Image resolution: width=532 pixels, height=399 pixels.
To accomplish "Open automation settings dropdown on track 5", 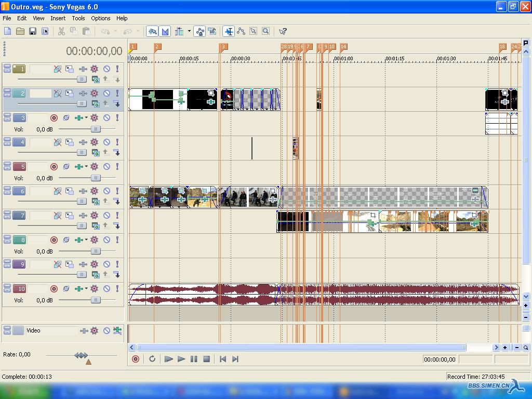I will [x=87, y=167].
